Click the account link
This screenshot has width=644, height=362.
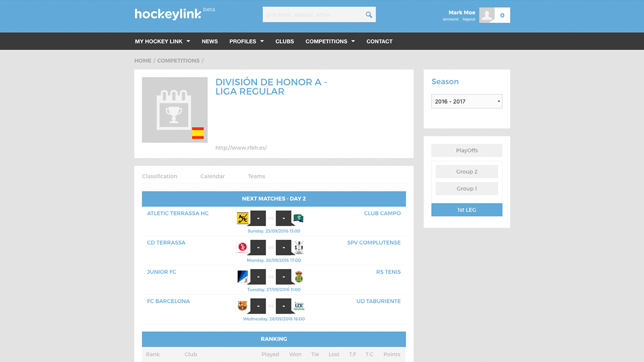pyautogui.click(x=450, y=19)
